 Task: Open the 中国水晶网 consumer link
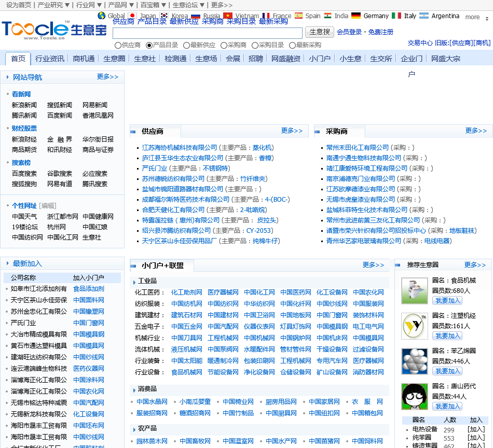(x=152, y=402)
